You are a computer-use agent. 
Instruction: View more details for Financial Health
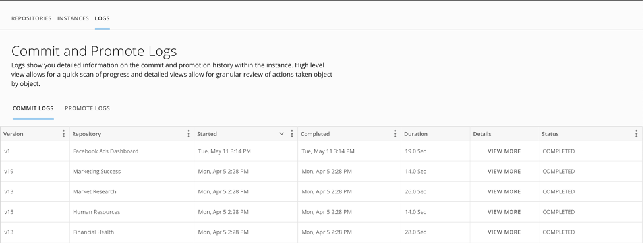(504, 232)
